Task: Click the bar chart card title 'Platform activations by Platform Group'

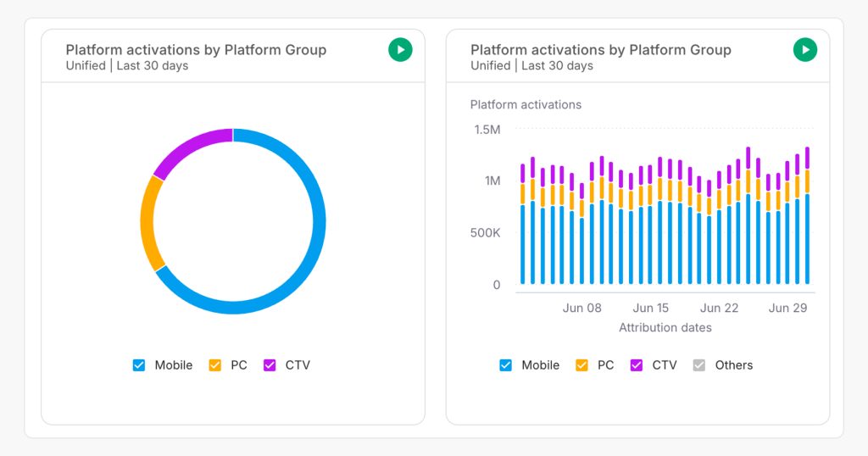Action: (601, 50)
